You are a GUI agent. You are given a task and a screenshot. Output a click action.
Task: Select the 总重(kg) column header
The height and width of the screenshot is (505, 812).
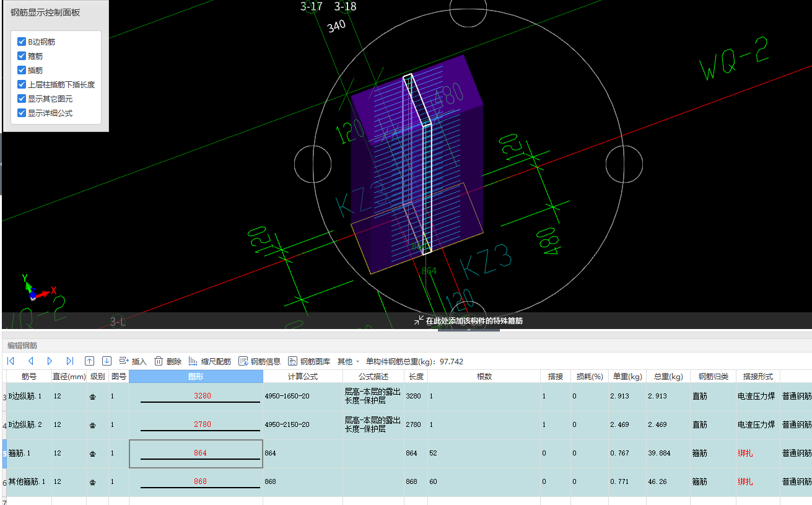click(668, 376)
